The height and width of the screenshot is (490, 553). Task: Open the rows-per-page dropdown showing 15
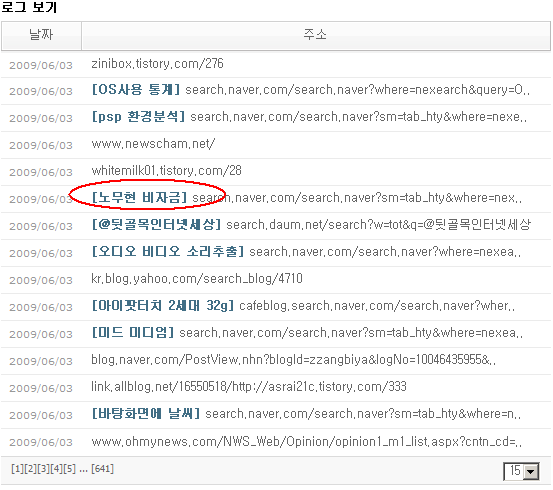tap(521, 471)
